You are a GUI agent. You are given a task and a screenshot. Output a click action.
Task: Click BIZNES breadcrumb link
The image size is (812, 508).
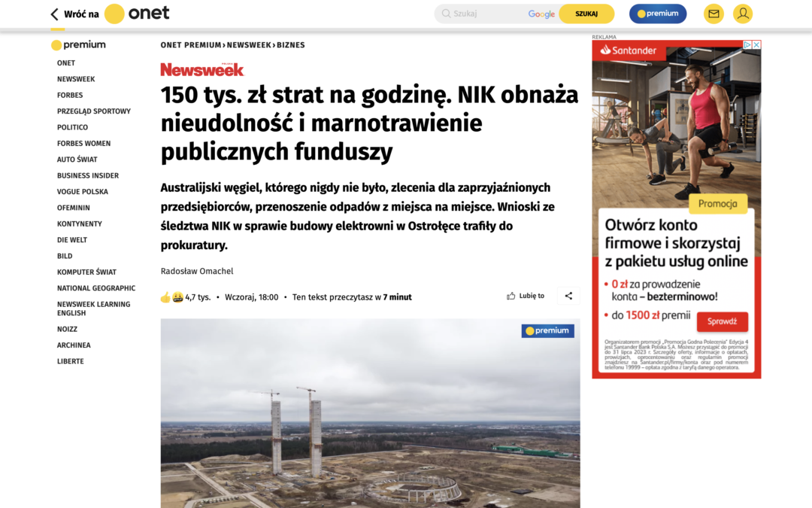point(290,45)
